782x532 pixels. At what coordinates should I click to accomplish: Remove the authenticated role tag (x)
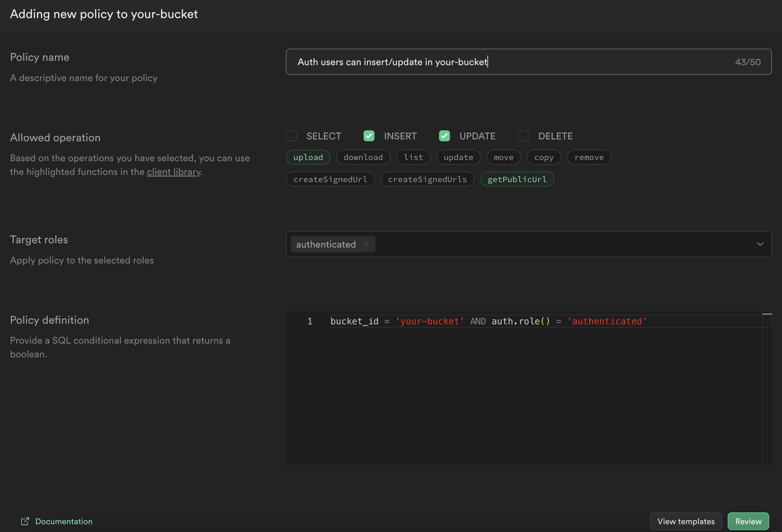tap(366, 244)
